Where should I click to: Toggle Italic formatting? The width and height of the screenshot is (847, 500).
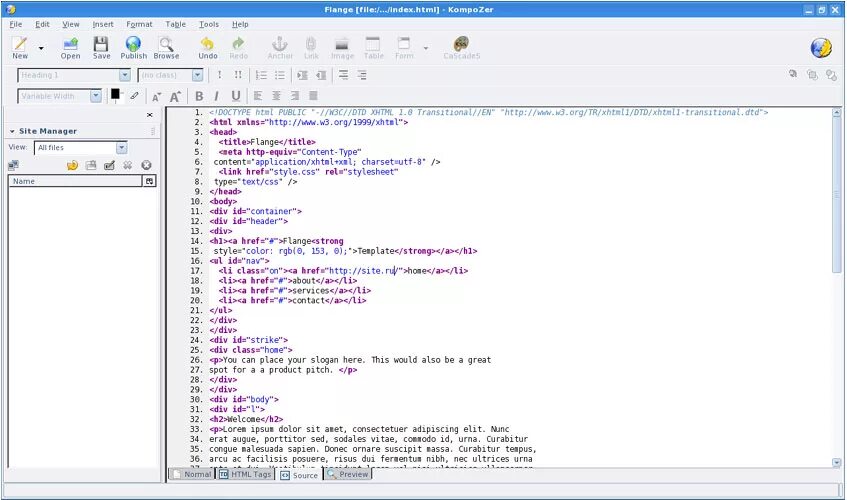tap(217, 96)
